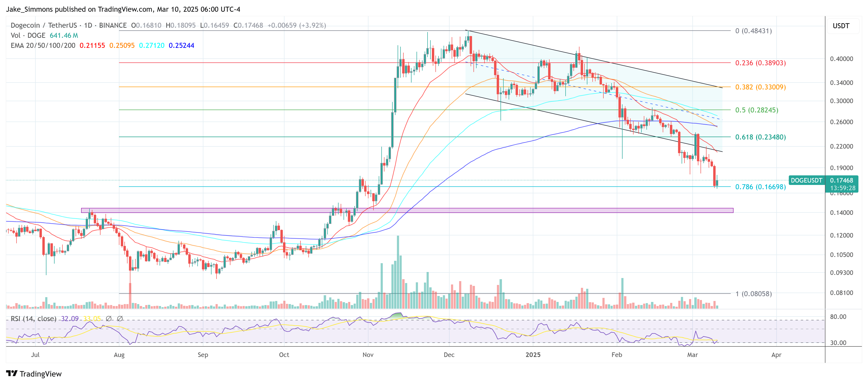868x384 pixels.
Task: Click the Nov label on time axis
Action: point(368,355)
